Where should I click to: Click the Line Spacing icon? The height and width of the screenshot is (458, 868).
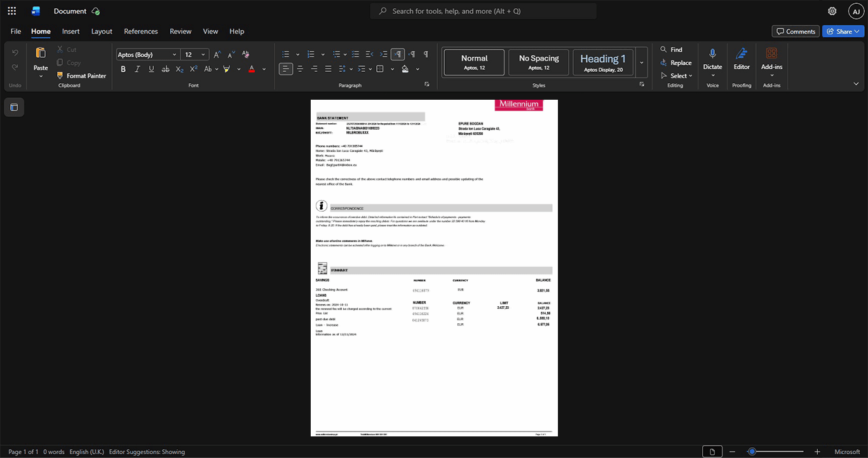[x=342, y=69]
